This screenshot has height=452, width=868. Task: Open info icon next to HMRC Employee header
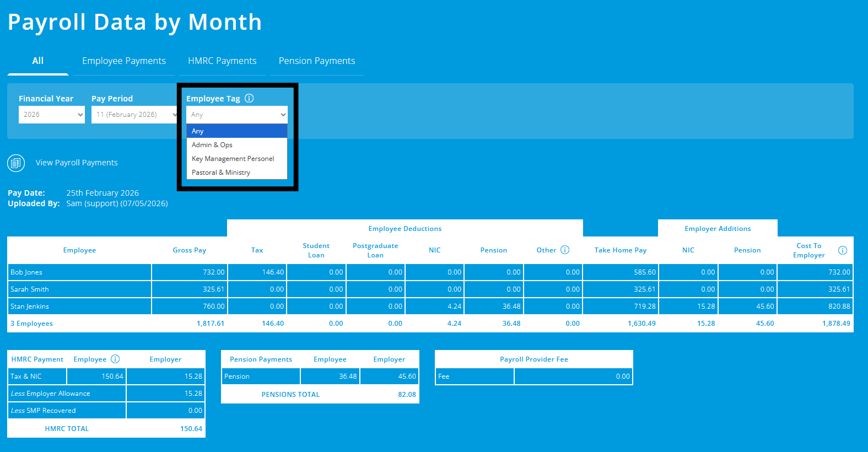point(115,359)
